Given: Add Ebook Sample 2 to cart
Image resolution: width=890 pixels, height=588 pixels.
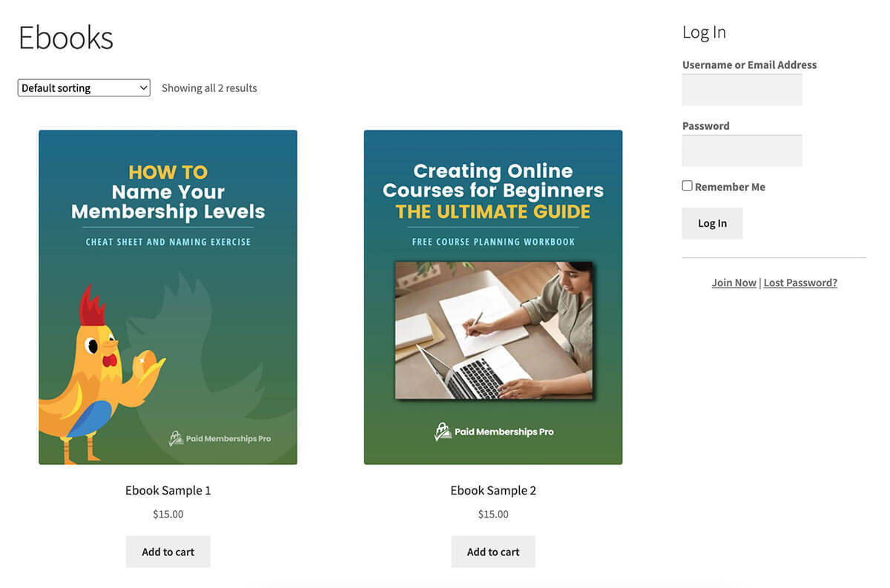Looking at the screenshot, I should (493, 552).
